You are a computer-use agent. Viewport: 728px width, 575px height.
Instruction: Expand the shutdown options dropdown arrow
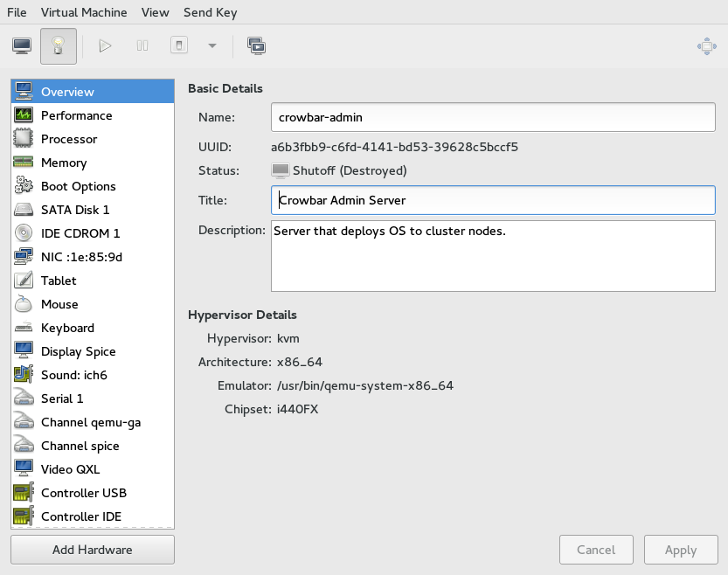coord(211,45)
